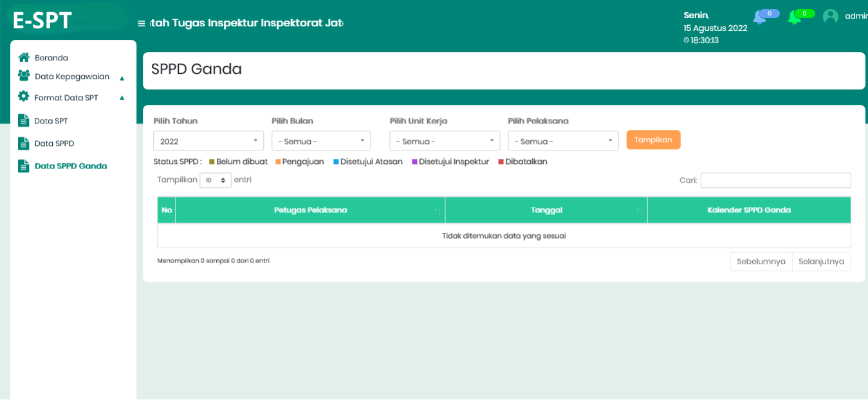Click the hamburger menu icon
868x420 pixels.
click(x=141, y=24)
